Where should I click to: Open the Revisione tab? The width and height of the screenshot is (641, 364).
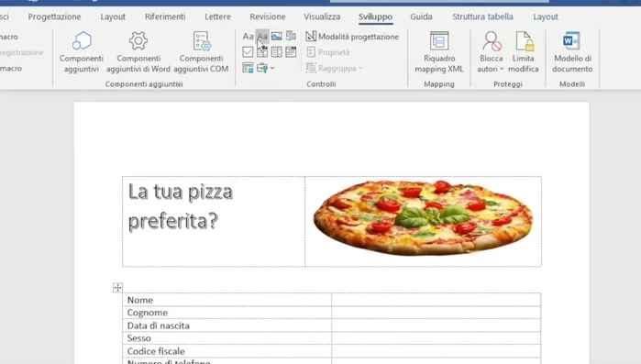(x=268, y=17)
